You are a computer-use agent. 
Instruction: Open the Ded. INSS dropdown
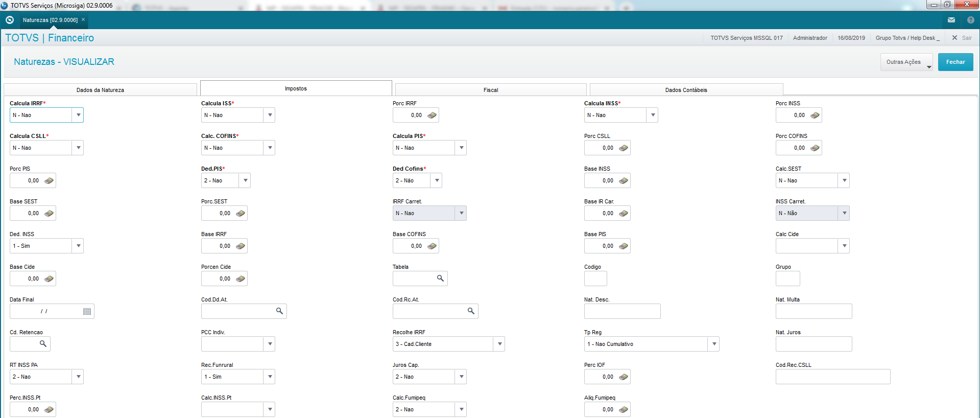pos(78,246)
